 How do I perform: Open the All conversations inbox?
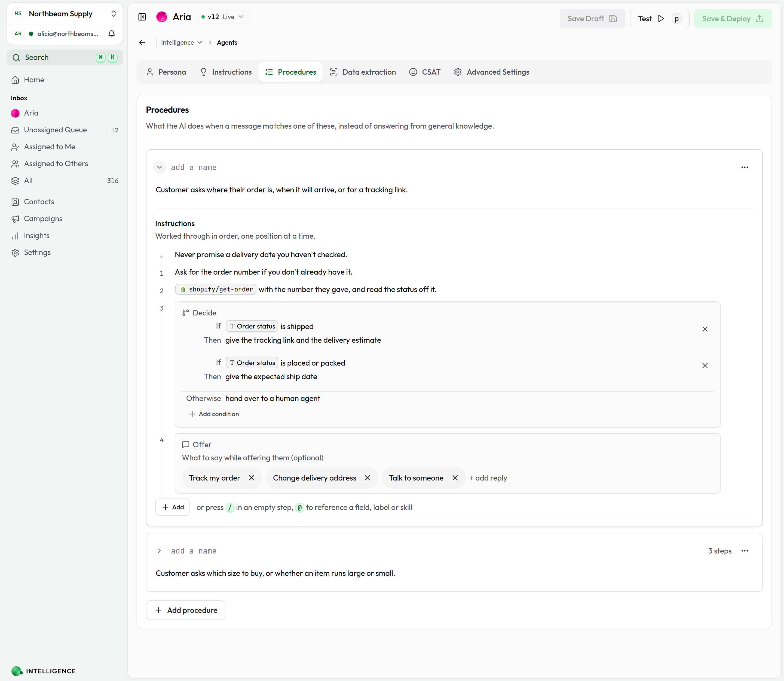point(65,181)
